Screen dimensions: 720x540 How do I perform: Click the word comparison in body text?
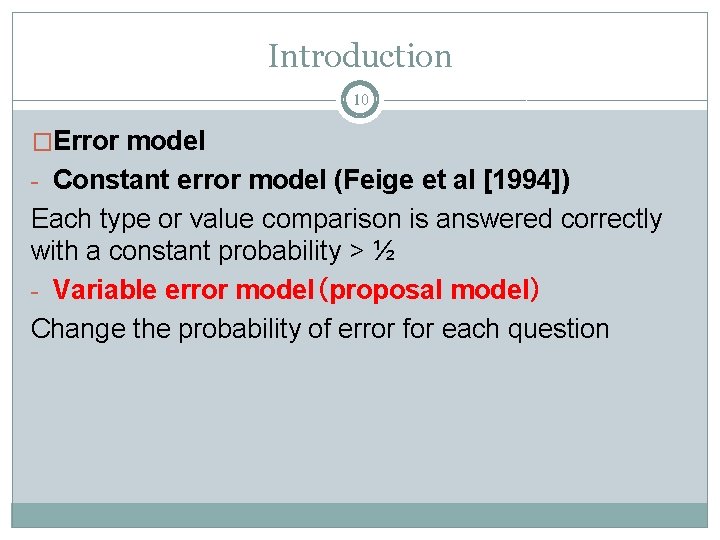click(x=332, y=220)
